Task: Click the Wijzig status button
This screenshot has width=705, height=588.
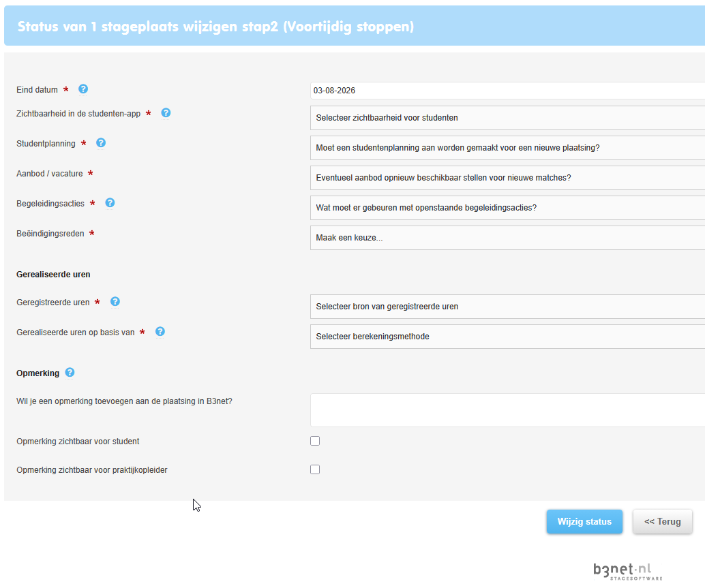Action: click(584, 521)
